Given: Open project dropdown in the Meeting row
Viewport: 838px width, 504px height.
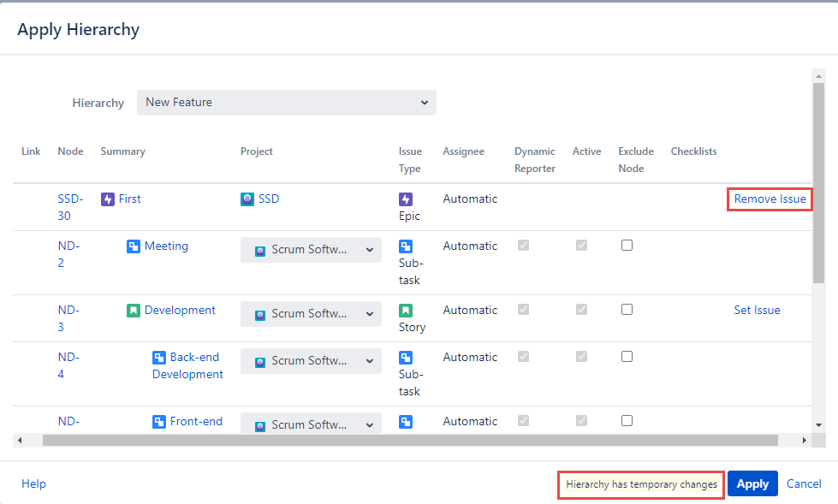Looking at the screenshot, I should (x=311, y=250).
